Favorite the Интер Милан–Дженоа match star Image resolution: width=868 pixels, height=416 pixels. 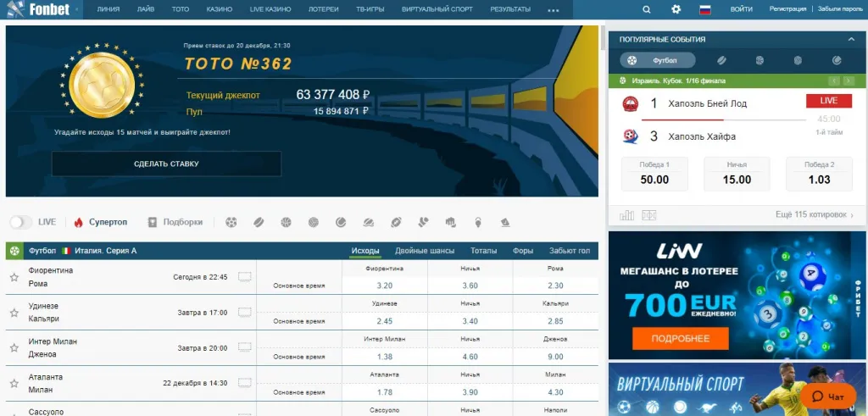pos(14,348)
